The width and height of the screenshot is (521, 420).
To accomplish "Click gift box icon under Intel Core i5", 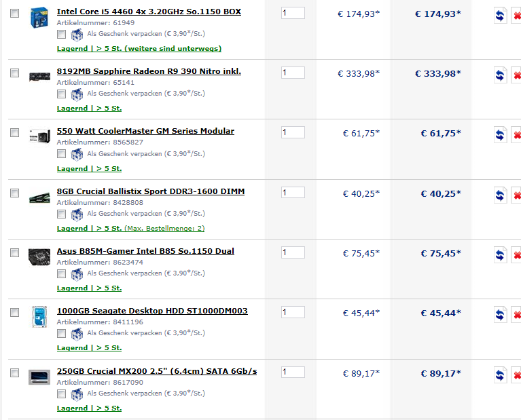I will click(77, 35).
